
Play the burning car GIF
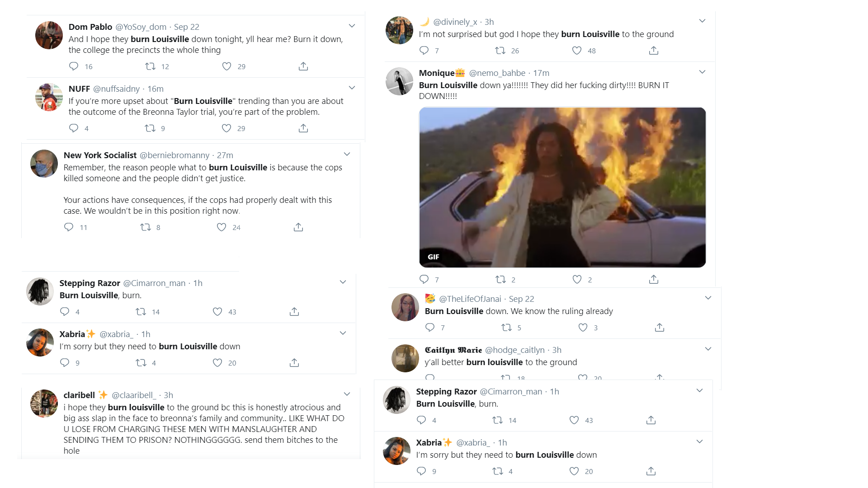pyautogui.click(x=562, y=187)
